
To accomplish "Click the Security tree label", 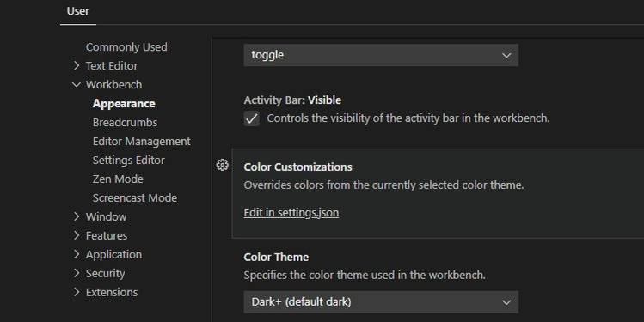I will point(105,273).
